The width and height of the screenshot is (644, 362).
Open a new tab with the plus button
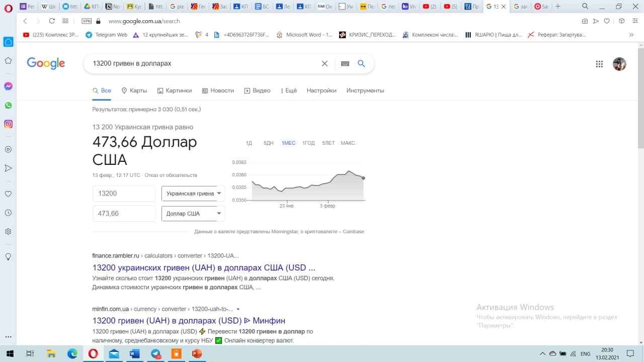tap(557, 7)
